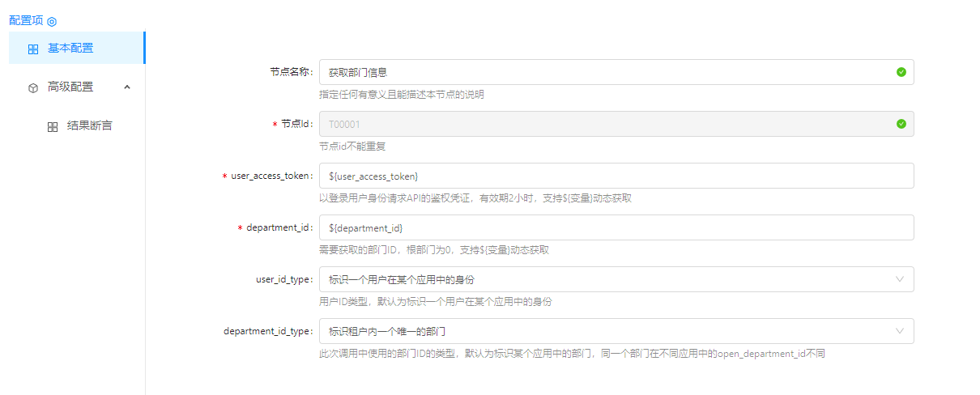The width and height of the screenshot is (980, 395).
Task: Click the cube icon of 高级配置
Action: [33, 87]
